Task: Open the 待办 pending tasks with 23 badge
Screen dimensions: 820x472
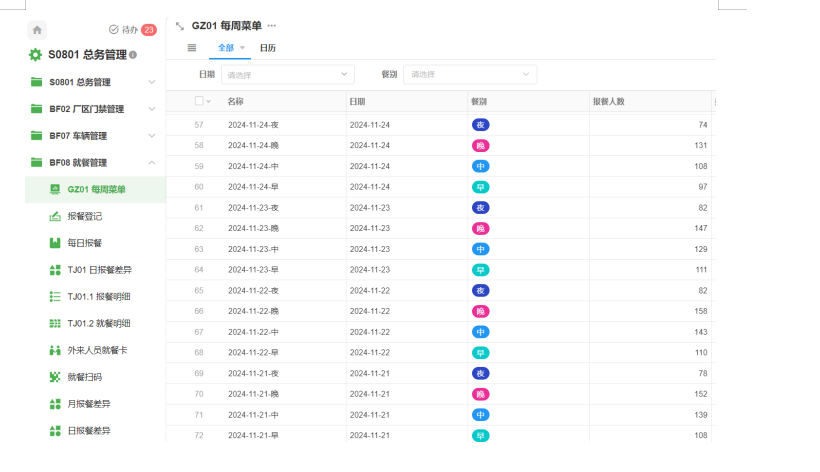Action: (x=131, y=30)
